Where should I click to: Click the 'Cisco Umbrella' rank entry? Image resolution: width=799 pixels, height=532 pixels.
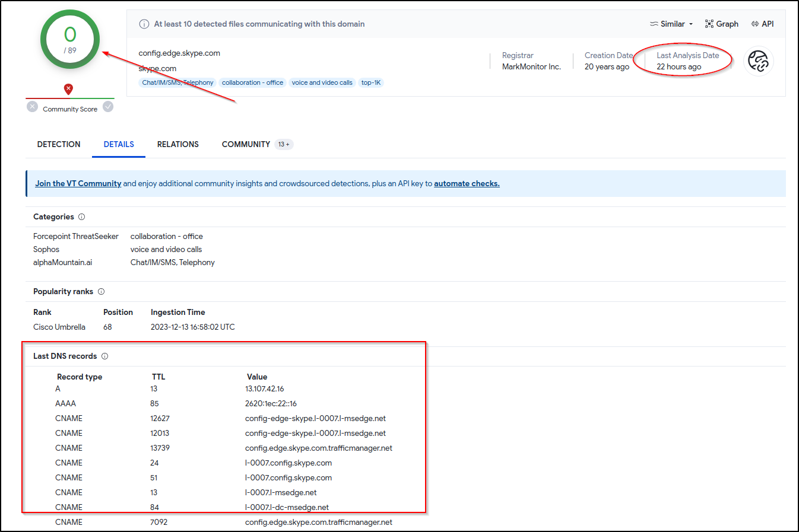59,327
